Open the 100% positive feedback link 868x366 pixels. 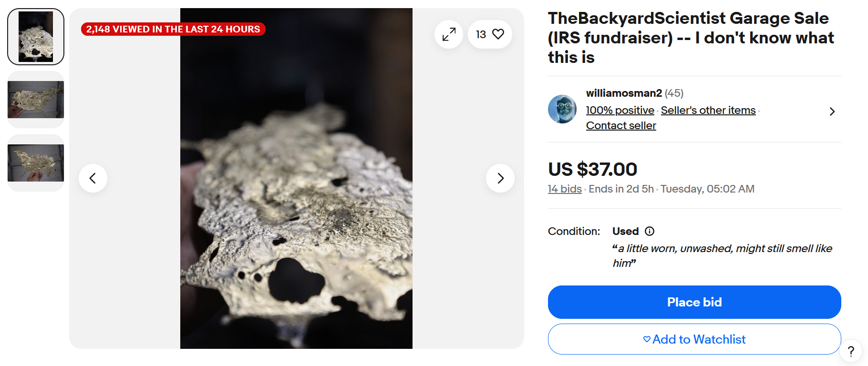coord(620,110)
